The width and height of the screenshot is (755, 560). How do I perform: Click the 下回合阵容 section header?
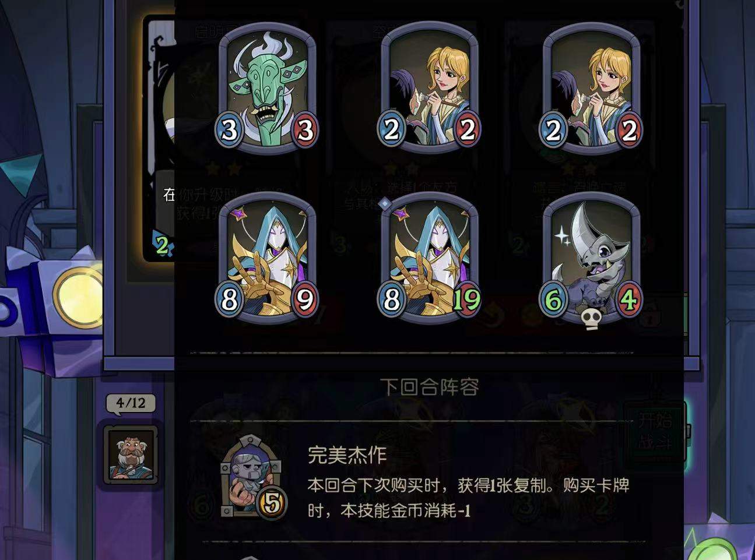[430, 387]
